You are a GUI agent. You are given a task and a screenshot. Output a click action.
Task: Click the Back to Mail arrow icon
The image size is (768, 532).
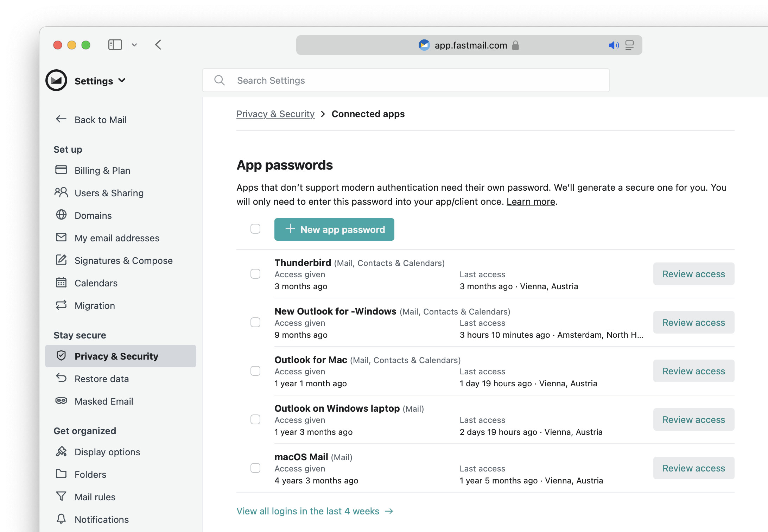61,119
